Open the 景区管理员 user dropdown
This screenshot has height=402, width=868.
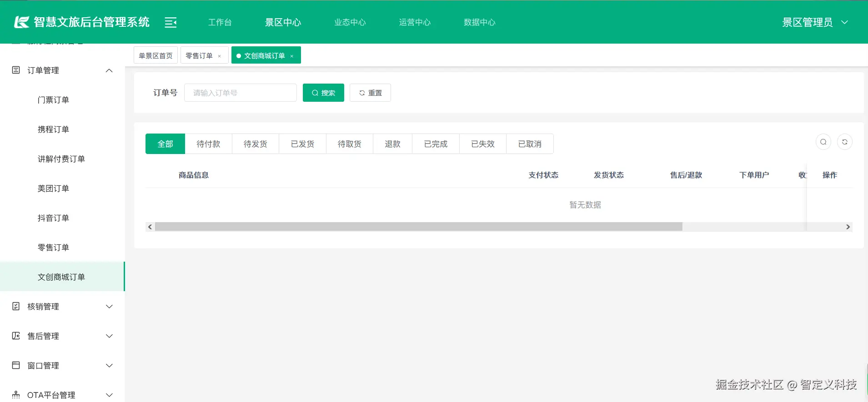815,22
